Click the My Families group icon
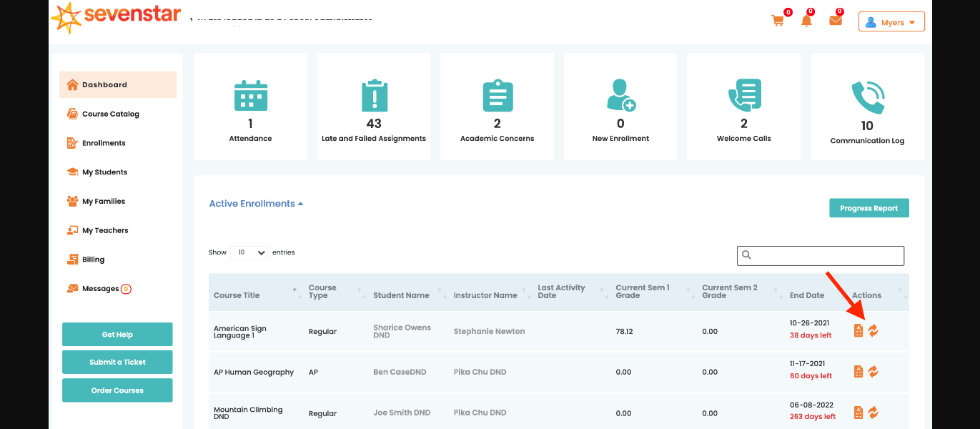This screenshot has width=980, height=429. (x=72, y=202)
